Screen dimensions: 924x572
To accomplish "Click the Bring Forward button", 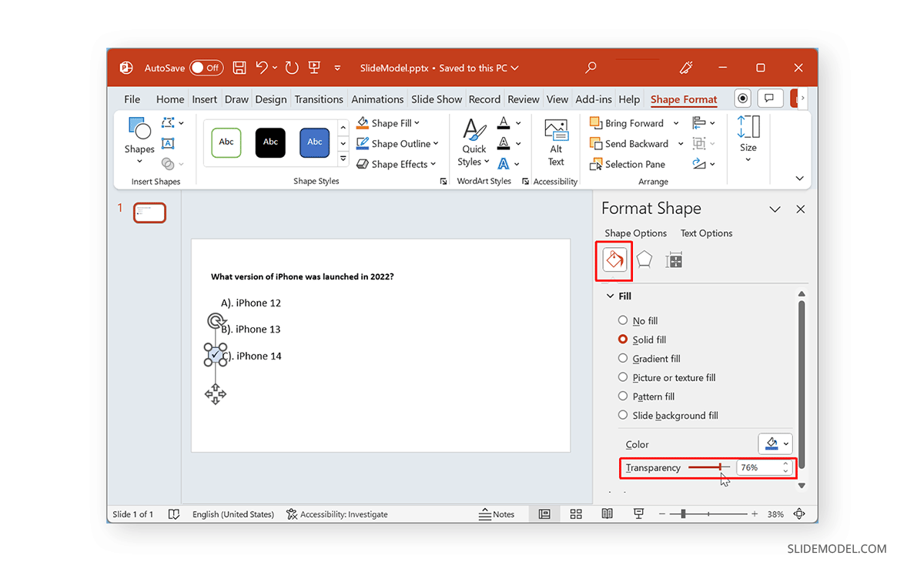I will click(628, 123).
